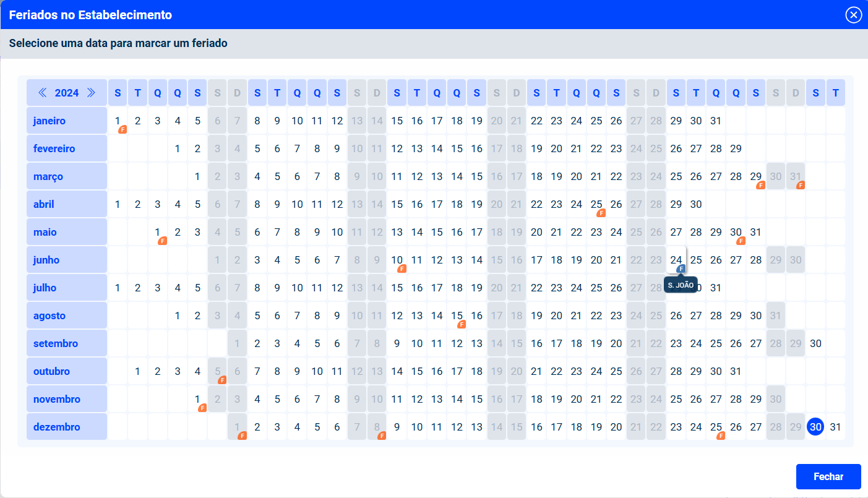Select the novembro month label

coord(67,399)
